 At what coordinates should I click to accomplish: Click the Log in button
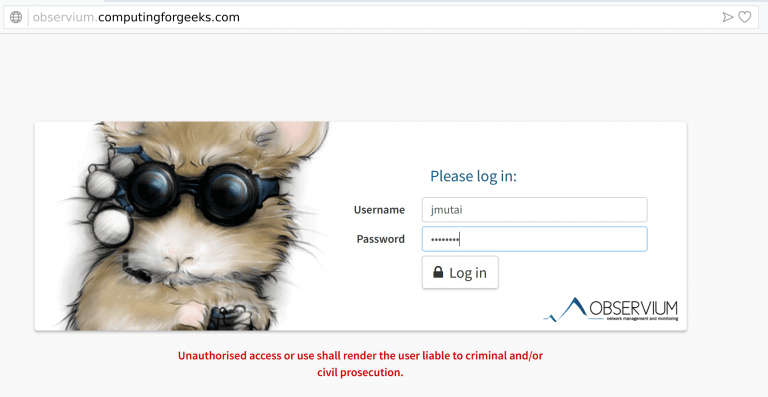click(x=460, y=272)
